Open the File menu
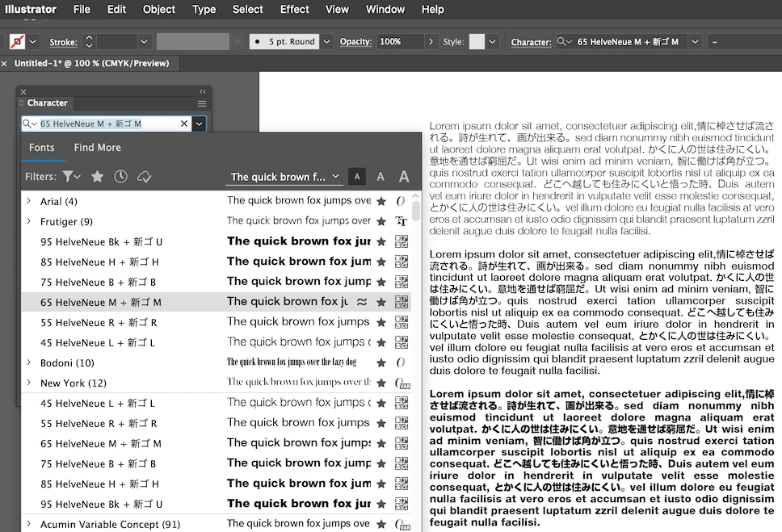The width and height of the screenshot is (782, 532). pos(82,9)
